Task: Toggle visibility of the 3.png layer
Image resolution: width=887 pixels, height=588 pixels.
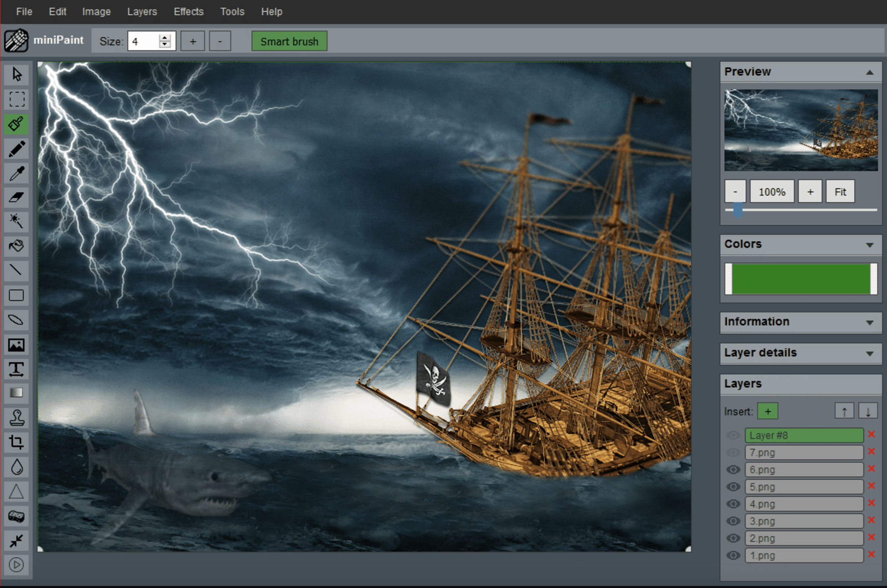Action: [733, 521]
